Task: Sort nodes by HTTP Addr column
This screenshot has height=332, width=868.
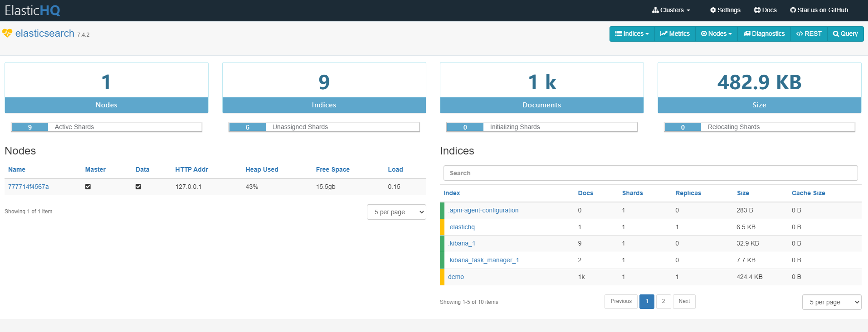Action: pos(192,169)
